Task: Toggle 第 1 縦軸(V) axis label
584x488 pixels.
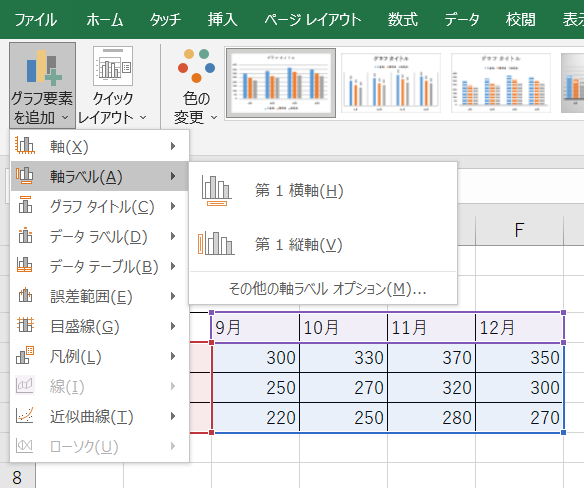Action: [323, 244]
